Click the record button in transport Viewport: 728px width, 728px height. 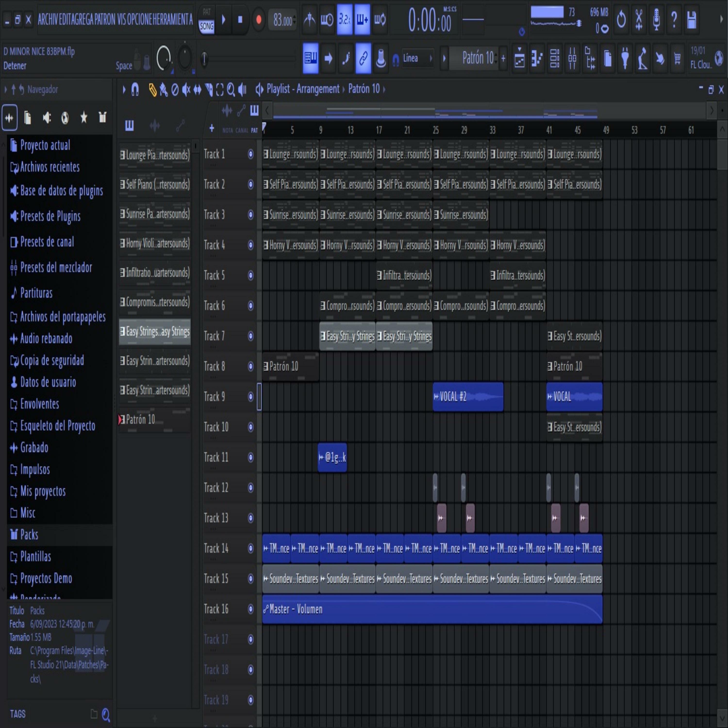[x=258, y=20]
